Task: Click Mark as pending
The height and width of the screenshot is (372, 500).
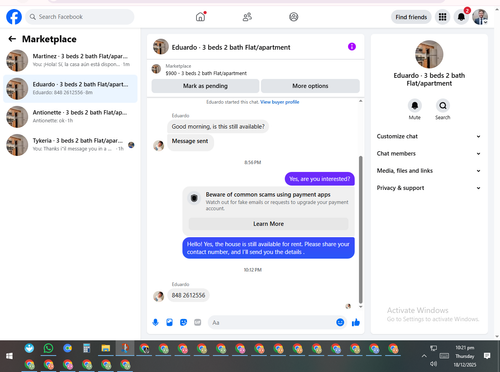Action: 205,86
